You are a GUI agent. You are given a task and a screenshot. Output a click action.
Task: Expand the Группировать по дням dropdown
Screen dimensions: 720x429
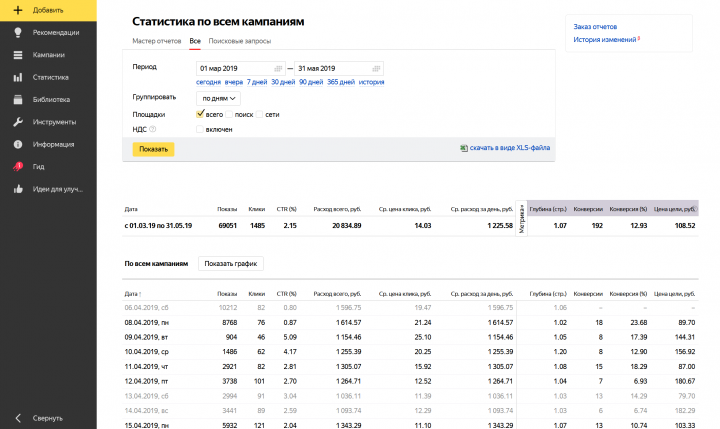(x=218, y=98)
